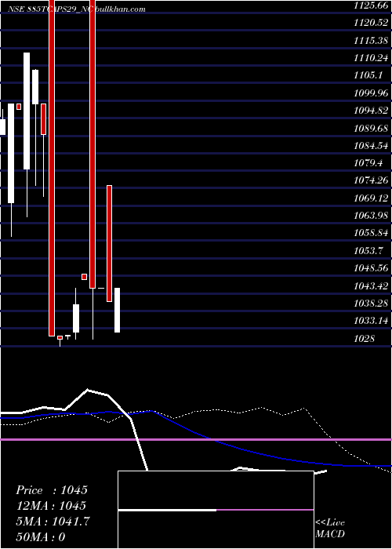Click the horizontal magenta zero line
392x549 pixels.
pyautogui.click(x=196, y=439)
